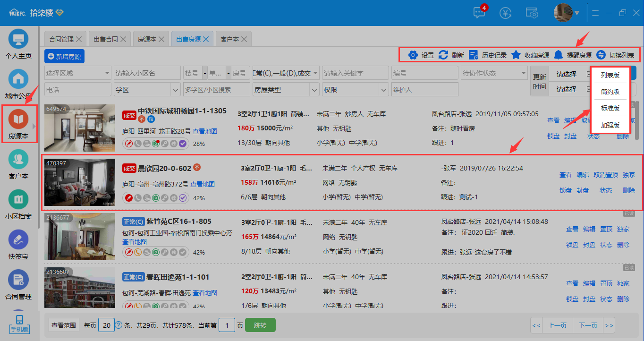This screenshot has height=341, width=644.
Task: Click the help question mark near page size
Action: (119, 325)
